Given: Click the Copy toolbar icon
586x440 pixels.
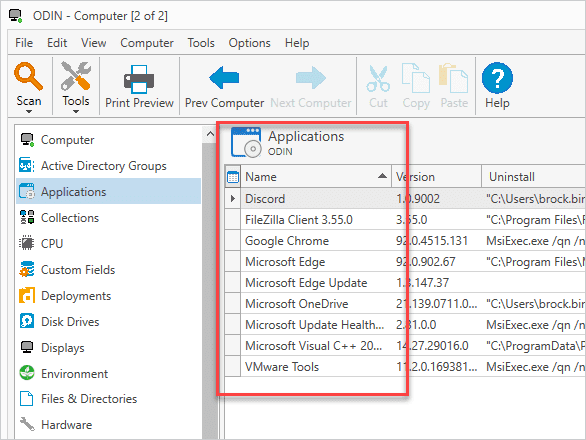Looking at the screenshot, I should (x=416, y=78).
